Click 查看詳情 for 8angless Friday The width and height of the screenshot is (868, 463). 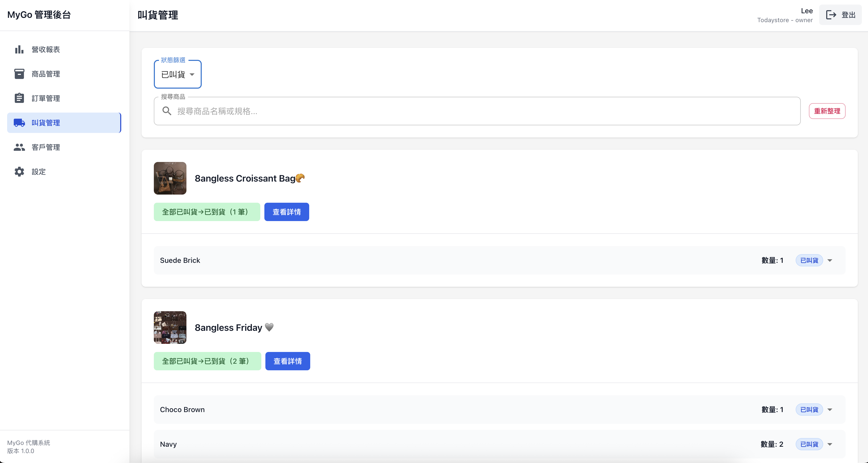[x=288, y=361]
